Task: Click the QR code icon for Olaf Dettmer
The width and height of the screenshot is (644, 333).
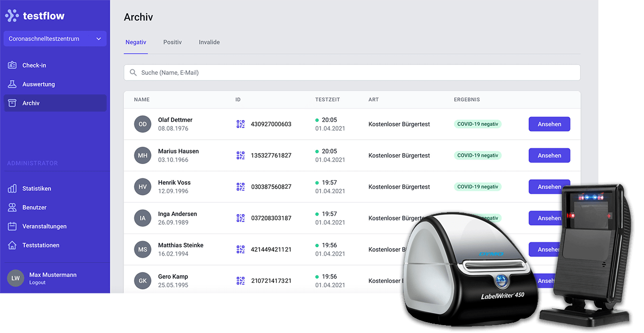Action: (240, 124)
